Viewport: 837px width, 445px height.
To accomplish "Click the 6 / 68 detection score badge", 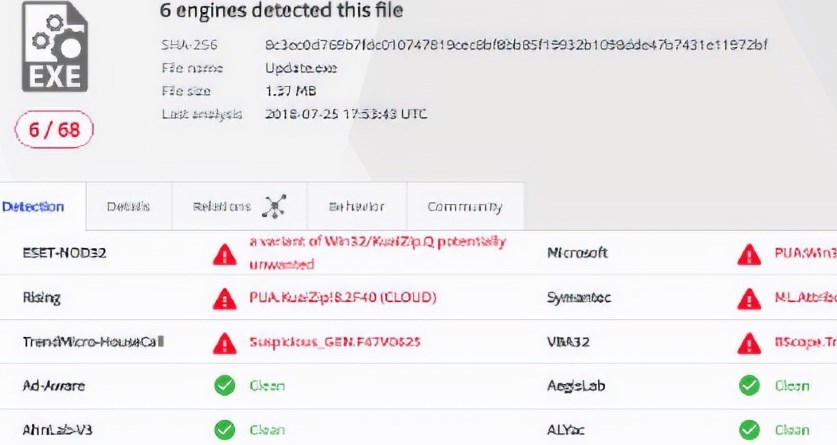I will point(54,129).
